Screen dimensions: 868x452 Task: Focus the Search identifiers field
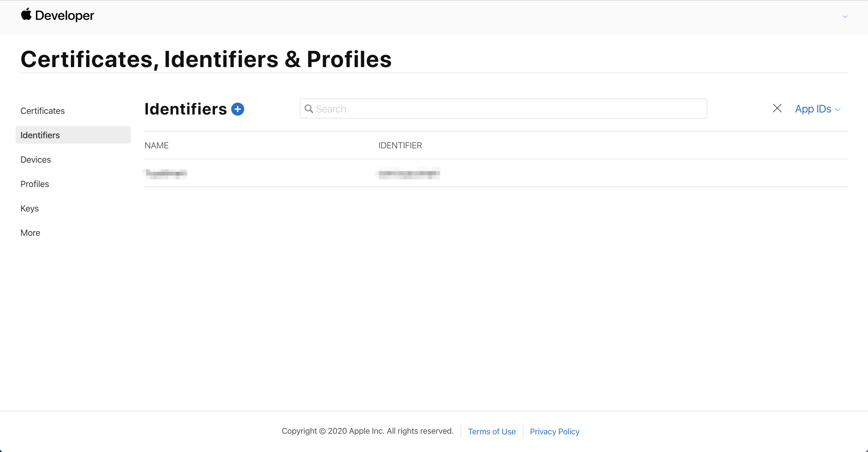(x=503, y=108)
